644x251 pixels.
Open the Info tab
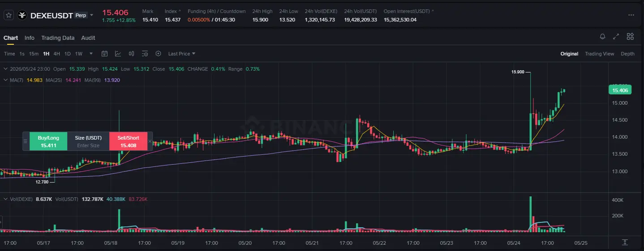click(30, 38)
